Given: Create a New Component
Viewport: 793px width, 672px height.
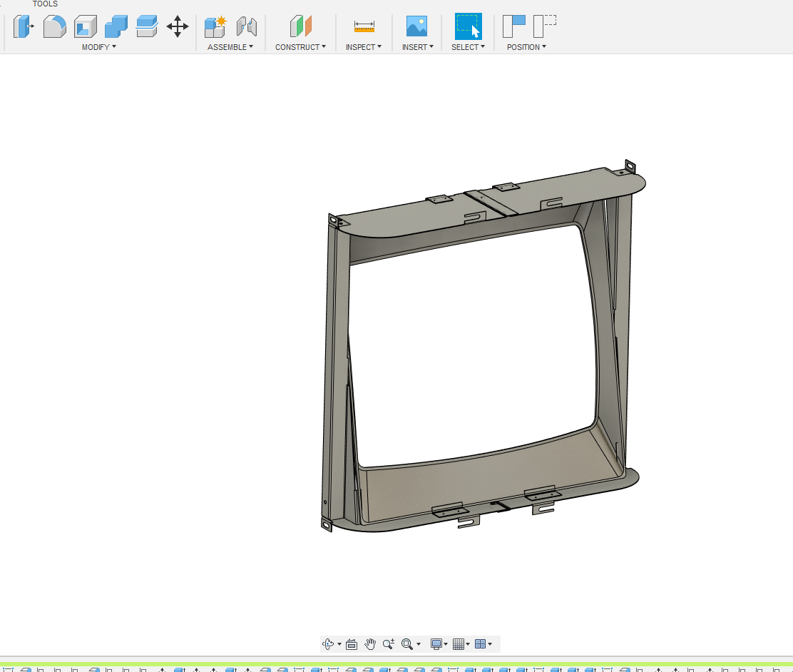Looking at the screenshot, I should [215, 26].
